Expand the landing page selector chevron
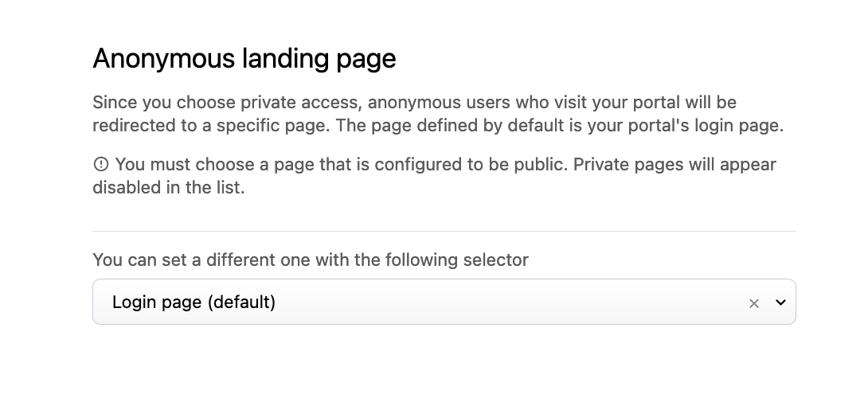This screenshot has height=398, width=868. pyautogui.click(x=780, y=302)
